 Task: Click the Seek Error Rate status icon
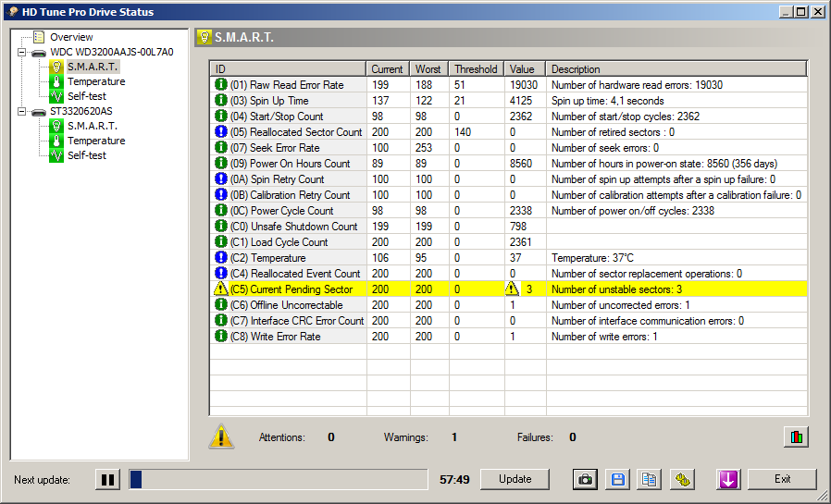(x=220, y=147)
